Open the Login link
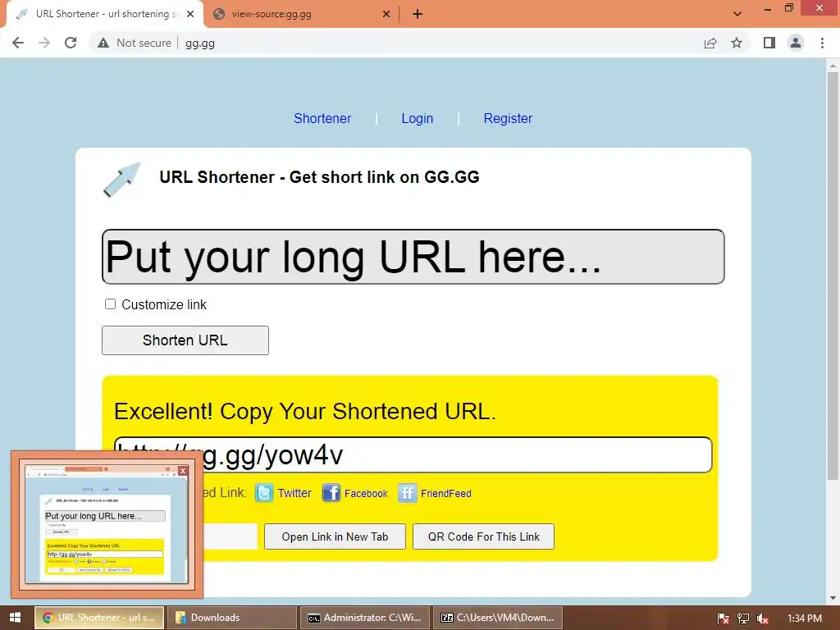 [418, 118]
